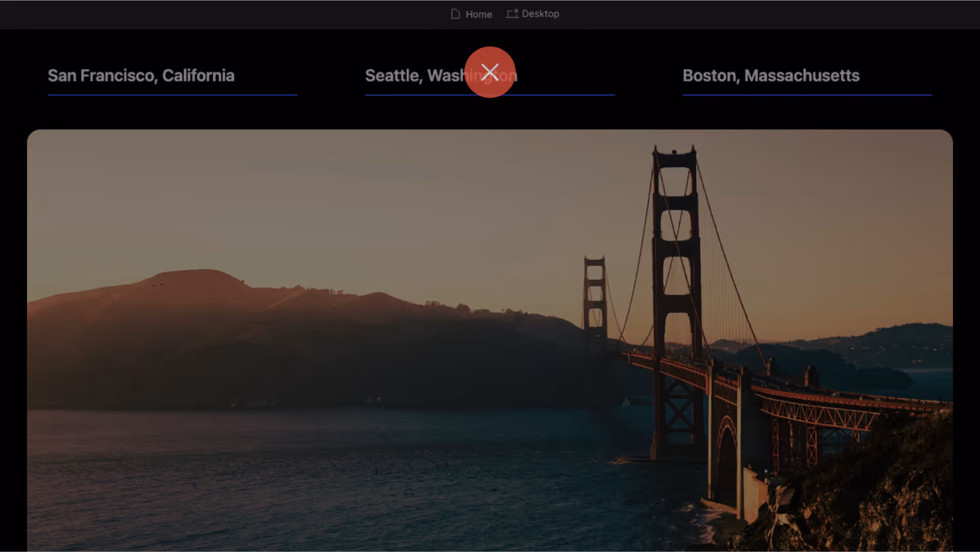Select the Desktop label in top bar
Image resolution: width=980 pixels, height=552 pixels.
click(540, 14)
